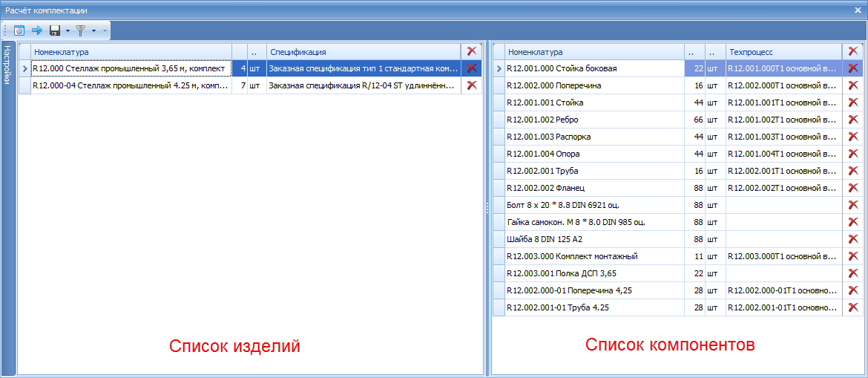This screenshot has width=868, height=378.
Task: Select the R12.001.000 Стойка боковая cell
Action: pyautogui.click(x=594, y=69)
